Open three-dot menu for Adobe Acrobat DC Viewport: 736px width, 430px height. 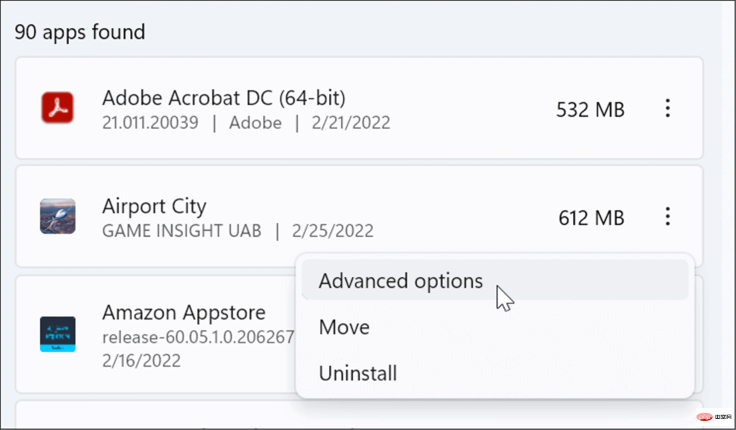click(667, 108)
